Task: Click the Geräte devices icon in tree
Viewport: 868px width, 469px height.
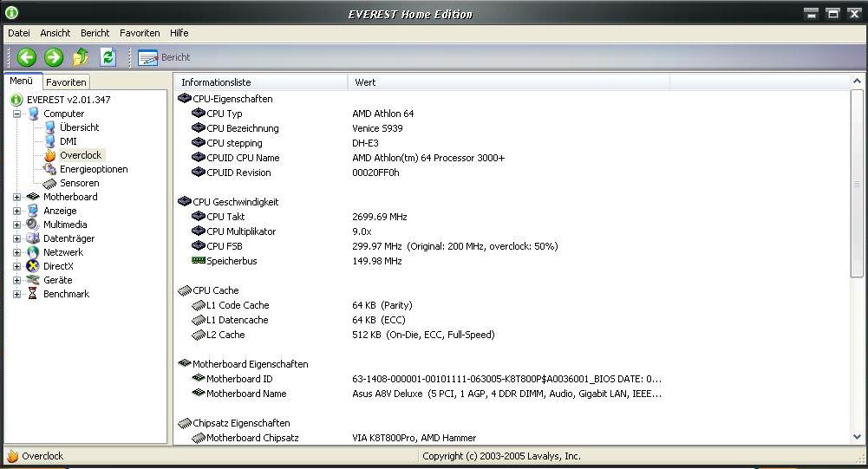Action: (x=33, y=280)
